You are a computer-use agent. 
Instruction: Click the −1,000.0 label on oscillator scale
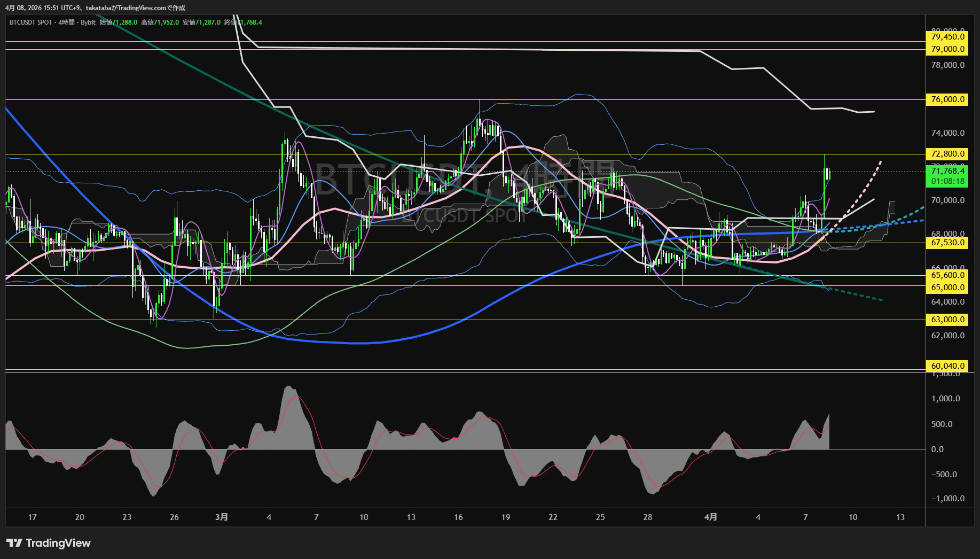(x=948, y=499)
